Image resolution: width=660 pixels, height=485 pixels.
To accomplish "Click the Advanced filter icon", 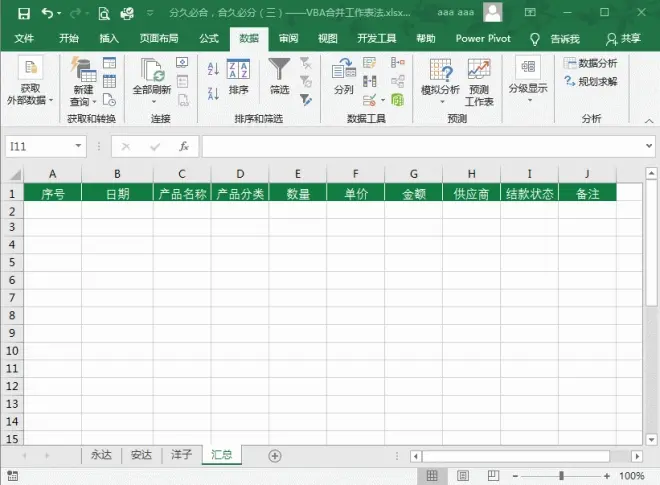I will coord(306,100).
